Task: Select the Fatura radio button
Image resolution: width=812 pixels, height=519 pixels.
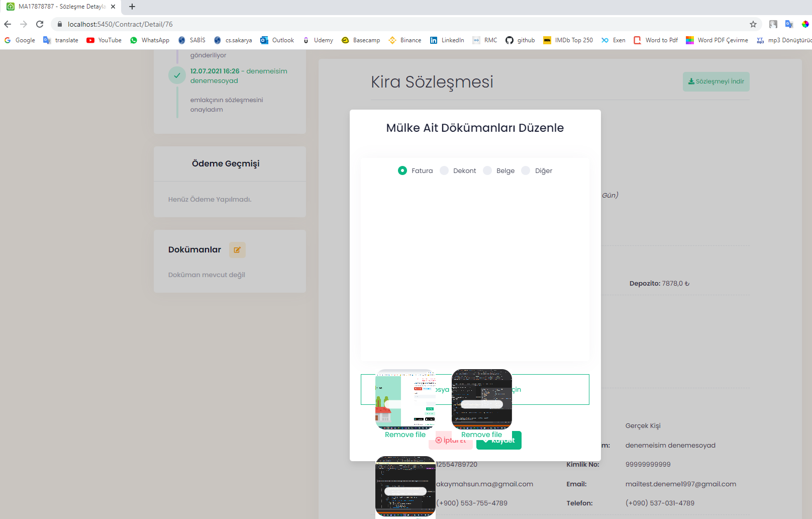Action: coord(402,170)
